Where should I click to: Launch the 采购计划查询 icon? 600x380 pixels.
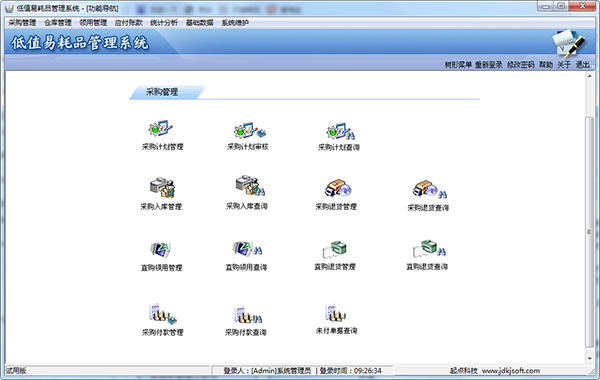340,131
